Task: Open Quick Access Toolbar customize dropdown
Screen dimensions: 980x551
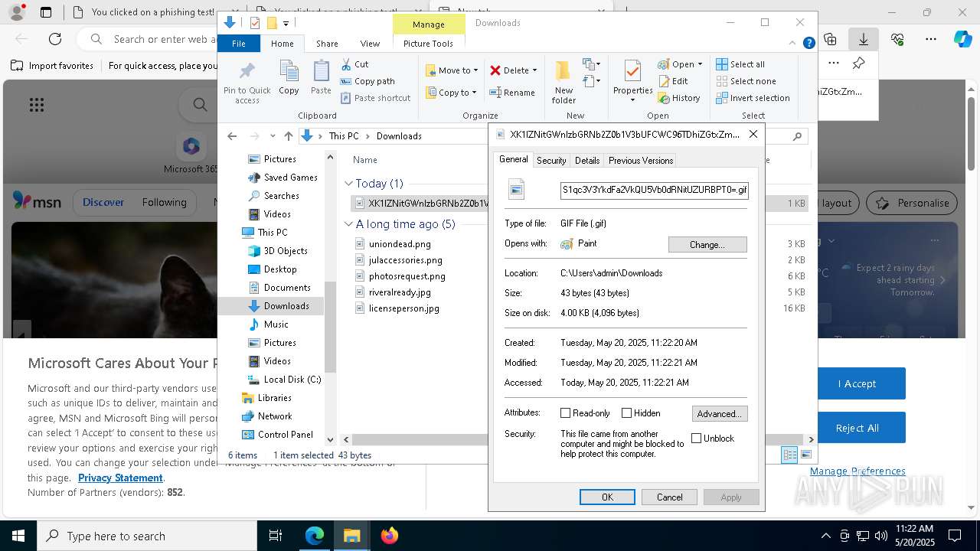Action: (x=286, y=23)
